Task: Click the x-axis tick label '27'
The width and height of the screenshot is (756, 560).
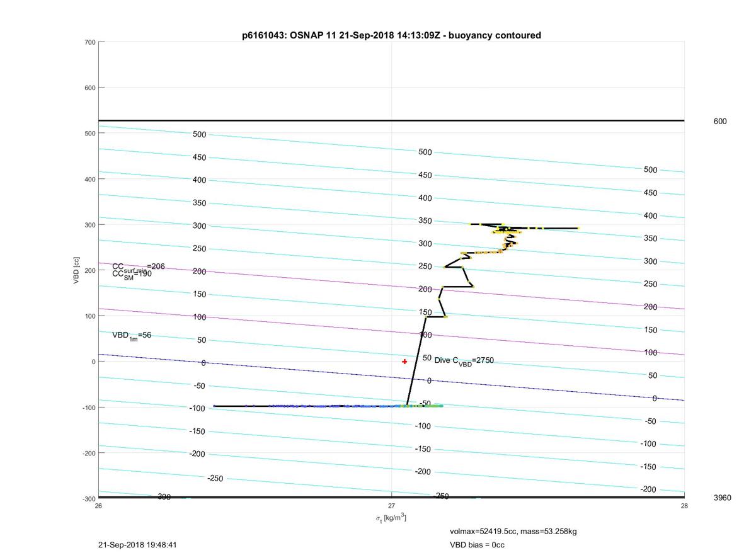Action: 391,505
